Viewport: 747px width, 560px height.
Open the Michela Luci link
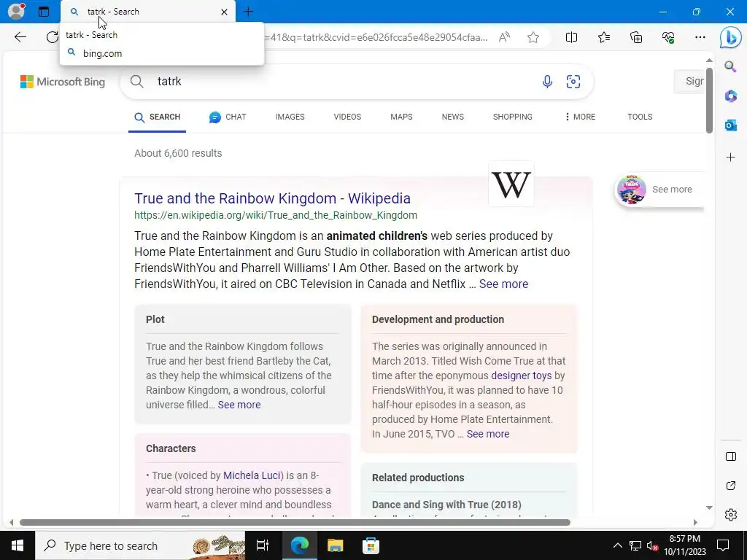(x=252, y=475)
